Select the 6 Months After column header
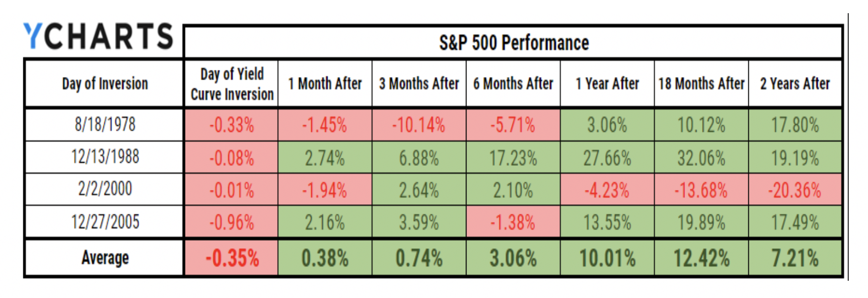Image resolution: width=868 pixels, height=298 pixels. pos(513,84)
